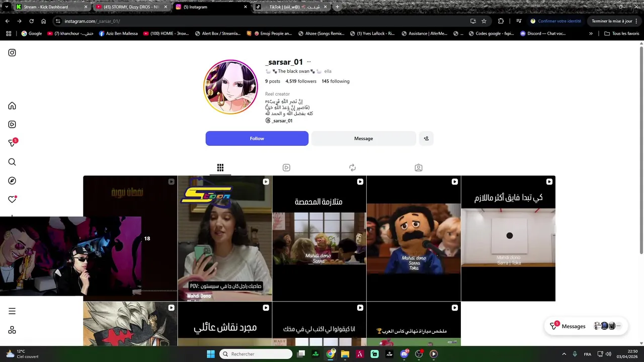Screen dimensions: 644x362
Task: Click the install app icon in address bar
Action: coord(473,21)
